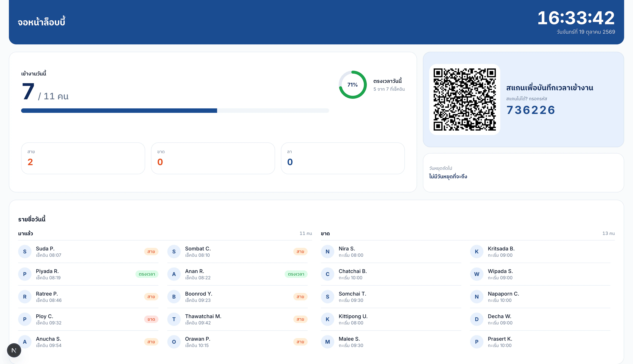Click Decha W.'s avatar circle
The height and width of the screenshot is (364, 633).
pyautogui.click(x=477, y=319)
